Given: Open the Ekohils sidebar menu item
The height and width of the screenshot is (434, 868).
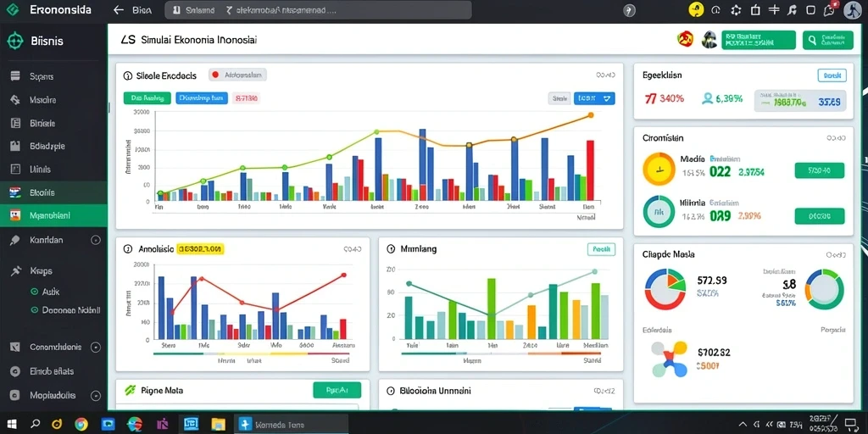Looking at the screenshot, I should click(53, 192).
